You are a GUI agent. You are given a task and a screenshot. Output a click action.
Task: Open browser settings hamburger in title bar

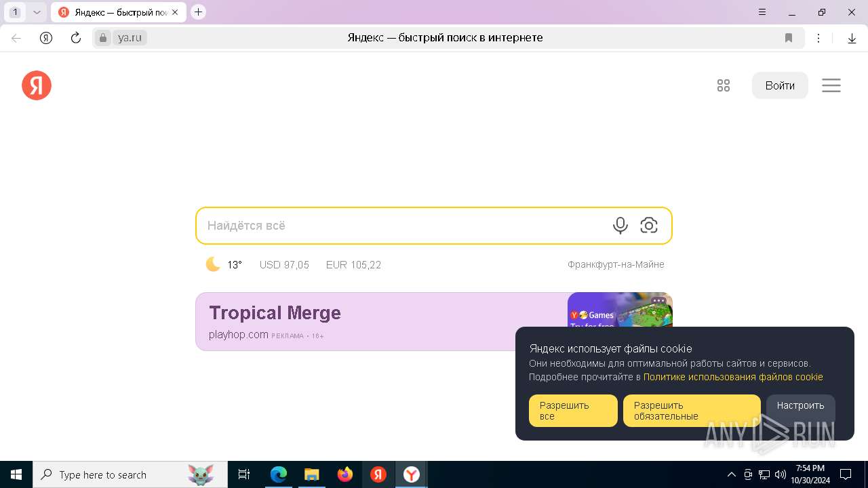tap(762, 12)
